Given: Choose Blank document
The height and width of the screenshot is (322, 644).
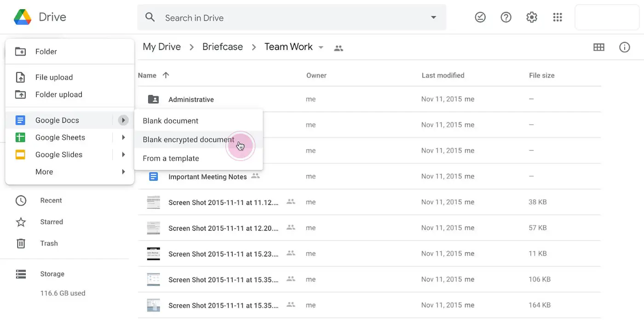Looking at the screenshot, I should point(198,121).
